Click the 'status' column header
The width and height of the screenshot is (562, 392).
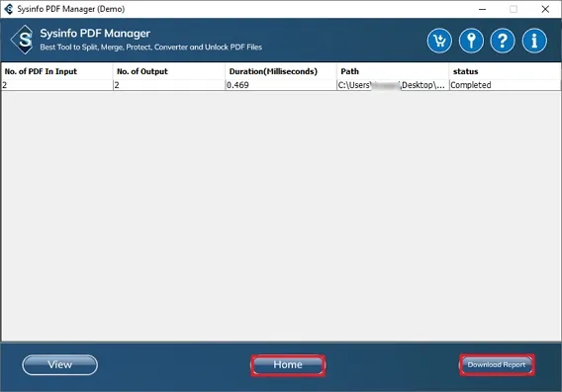[x=505, y=71]
